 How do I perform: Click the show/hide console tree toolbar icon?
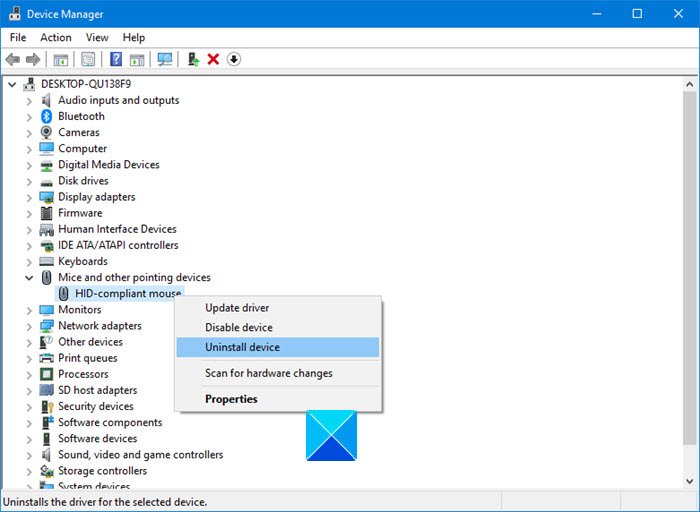61,60
